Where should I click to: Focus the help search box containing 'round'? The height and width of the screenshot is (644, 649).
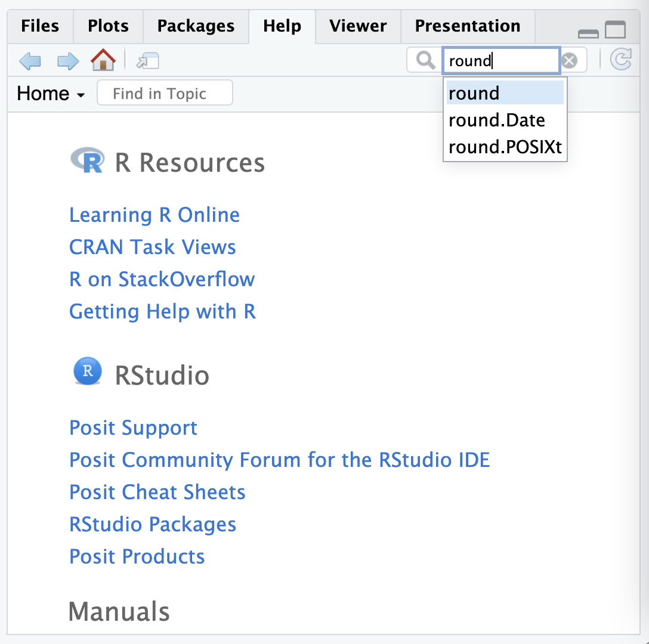501,61
